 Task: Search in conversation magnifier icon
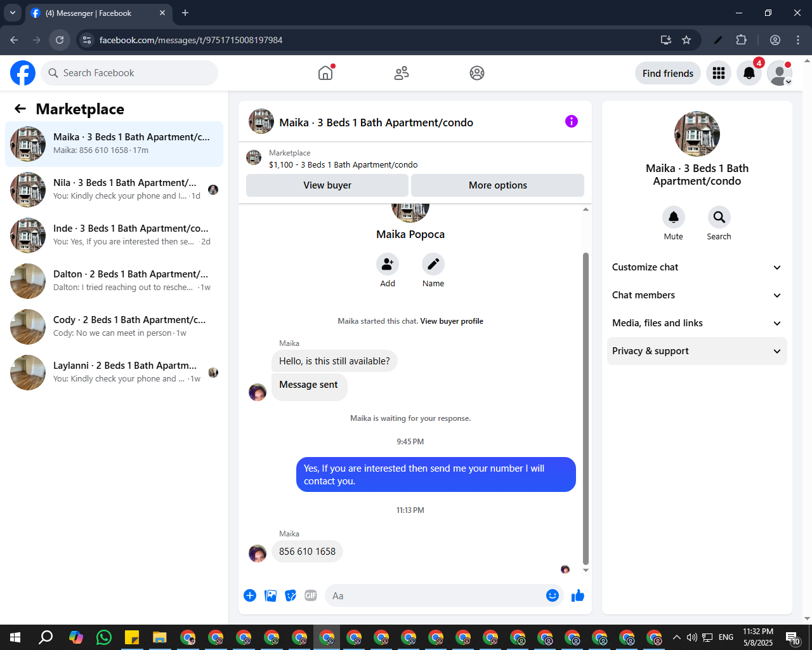719,217
